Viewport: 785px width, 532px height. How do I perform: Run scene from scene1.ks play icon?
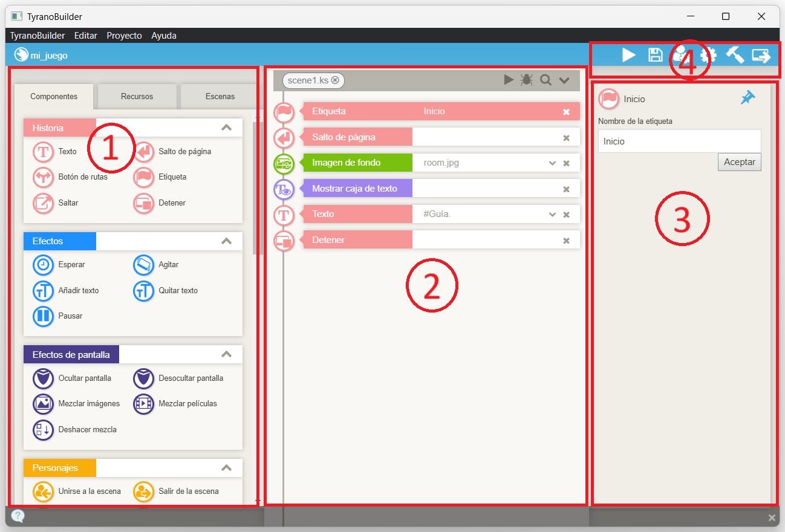(x=509, y=80)
